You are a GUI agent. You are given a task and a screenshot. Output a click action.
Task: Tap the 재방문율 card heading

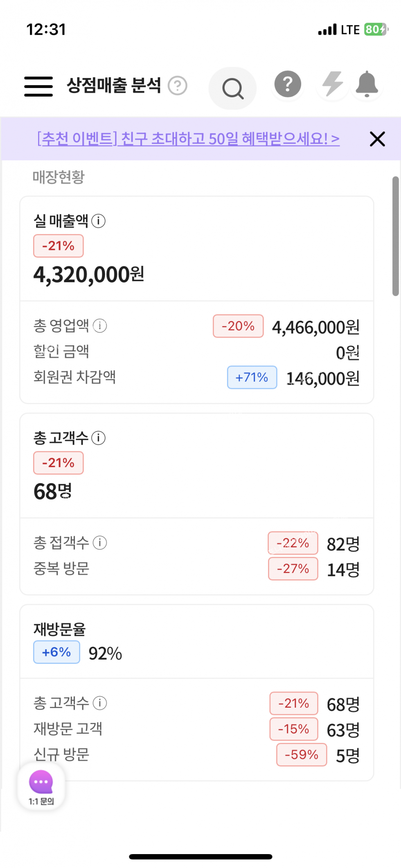[60, 629]
